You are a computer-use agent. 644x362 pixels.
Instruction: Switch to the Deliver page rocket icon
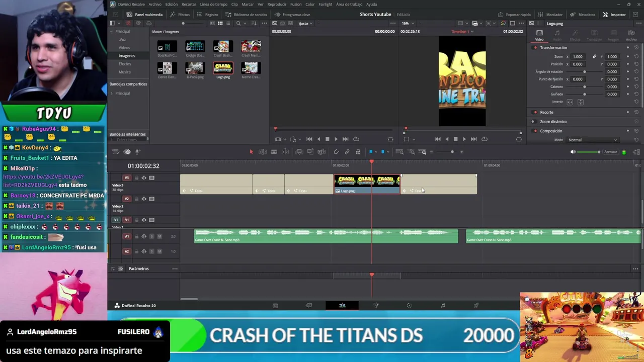pos(476,306)
